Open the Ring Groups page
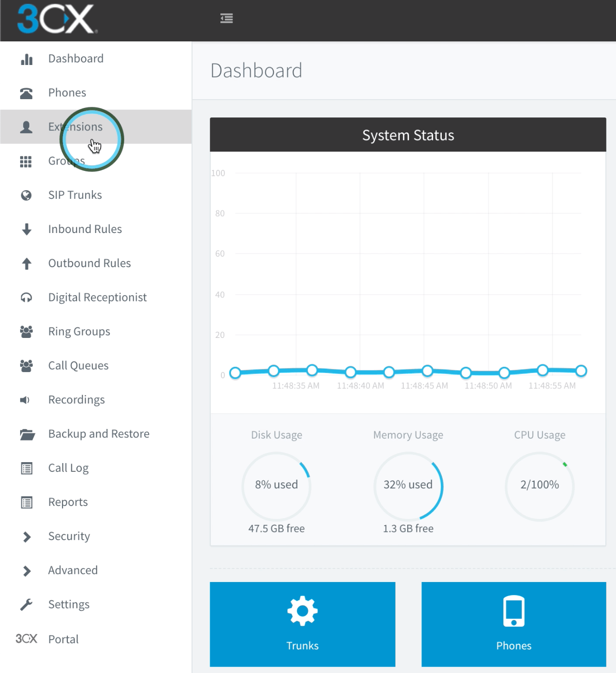The height and width of the screenshot is (673, 616). click(x=79, y=332)
